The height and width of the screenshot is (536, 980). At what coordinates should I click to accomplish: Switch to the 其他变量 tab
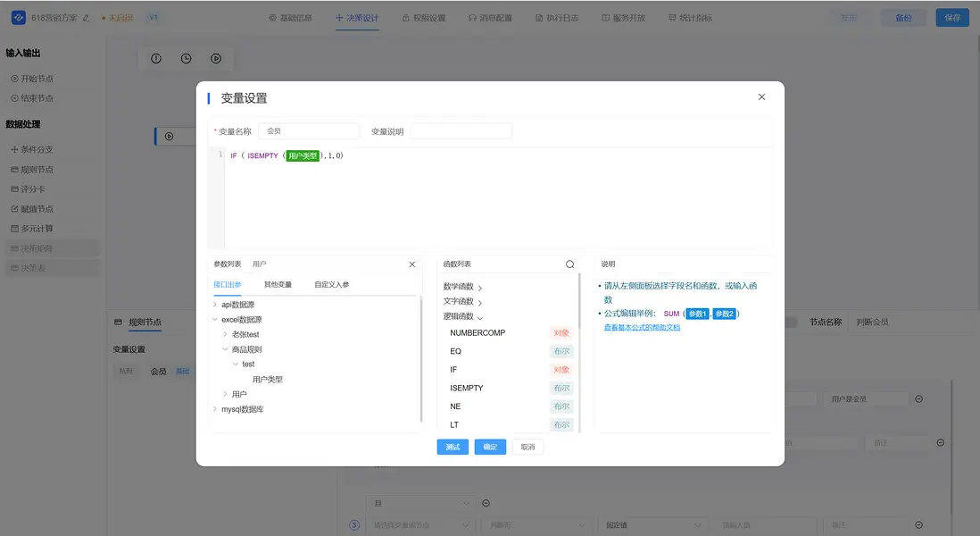278,285
